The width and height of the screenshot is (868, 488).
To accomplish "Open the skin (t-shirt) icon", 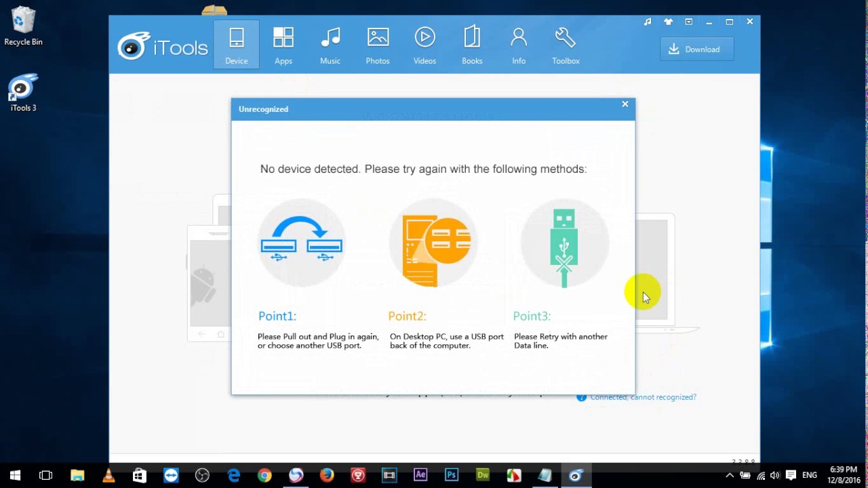I will pos(668,22).
